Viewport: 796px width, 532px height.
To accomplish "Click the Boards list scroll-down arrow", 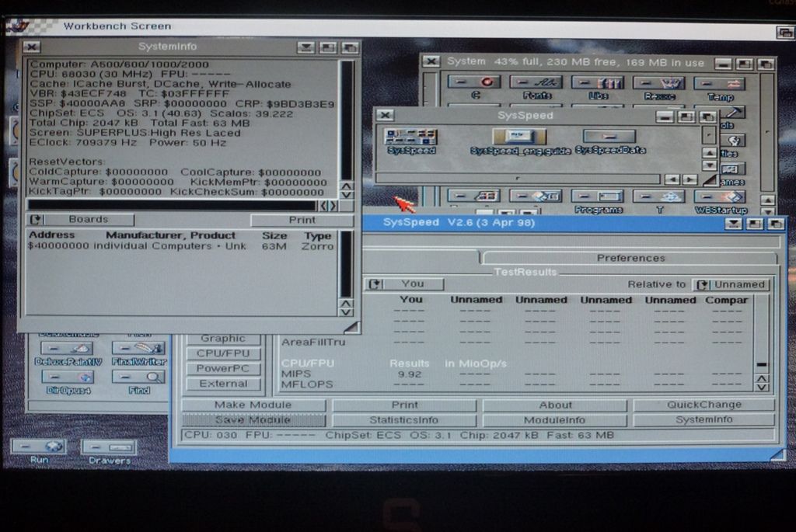I will tap(346, 312).
